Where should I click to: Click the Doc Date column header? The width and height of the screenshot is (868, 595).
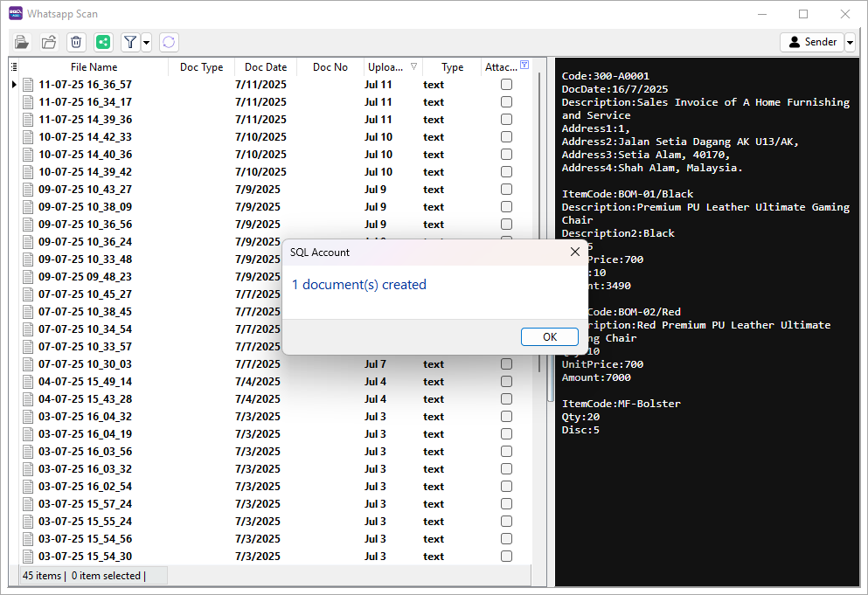click(266, 67)
